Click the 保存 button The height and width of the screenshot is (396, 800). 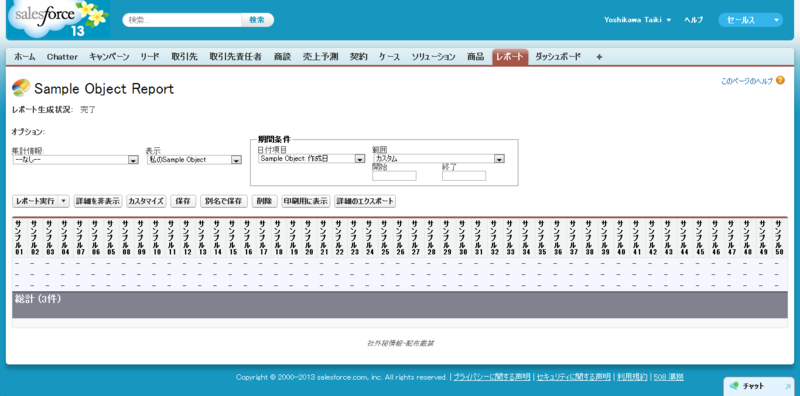tap(183, 201)
